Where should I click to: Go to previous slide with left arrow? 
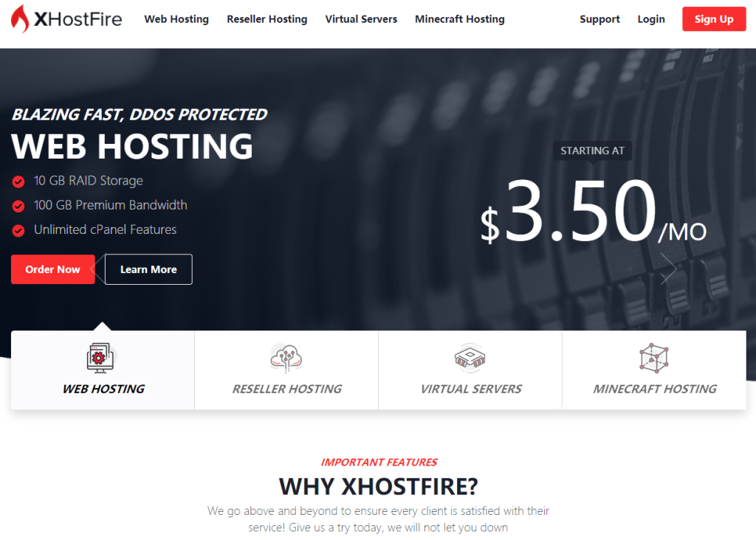pos(98,269)
